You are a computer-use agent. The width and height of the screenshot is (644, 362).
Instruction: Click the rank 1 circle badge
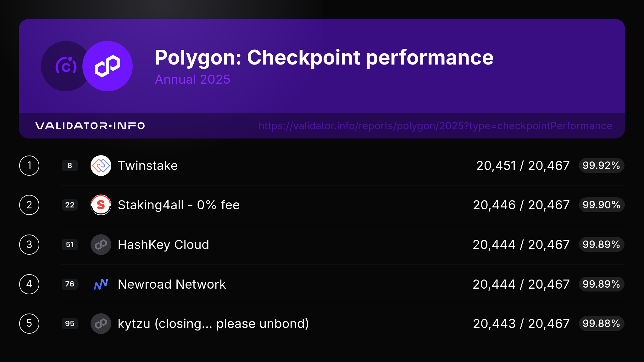click(x=29, y=166)
